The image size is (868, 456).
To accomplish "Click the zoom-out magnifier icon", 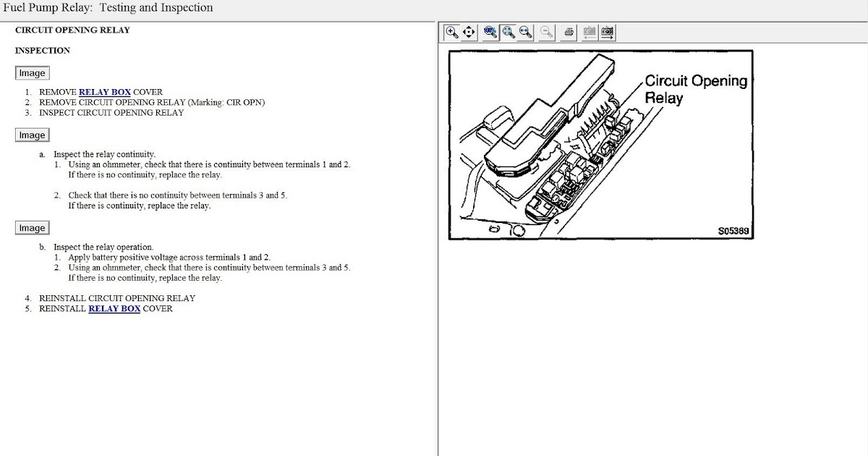I will tap(547, 32).
